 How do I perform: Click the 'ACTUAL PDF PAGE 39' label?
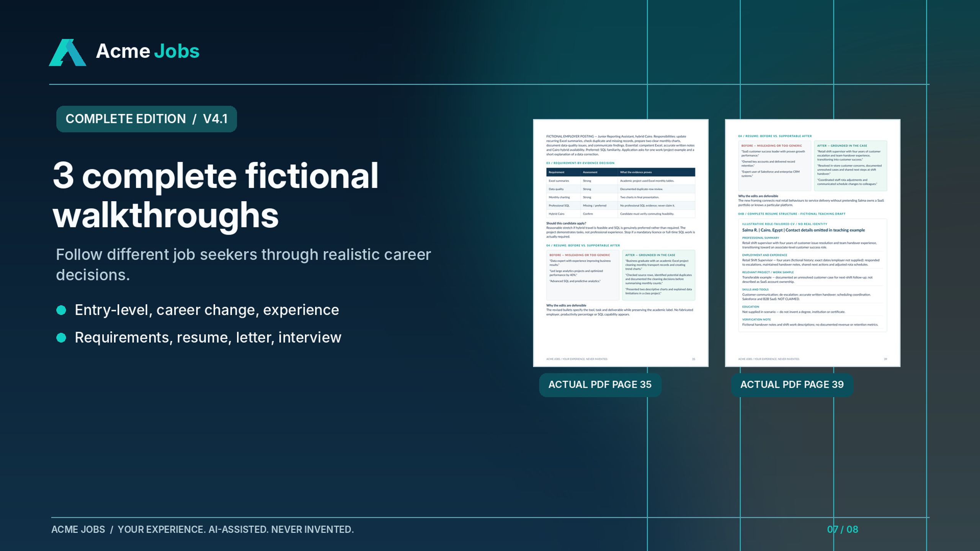(792, 385)
